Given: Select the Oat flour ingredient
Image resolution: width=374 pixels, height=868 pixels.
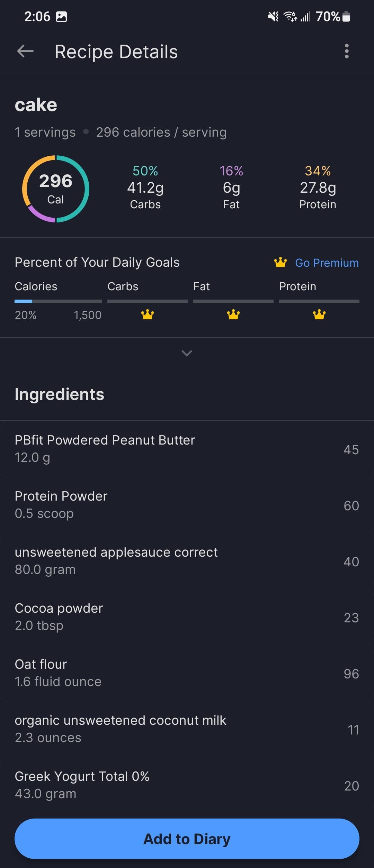Looking at the screenshot, I should (187, 673).
